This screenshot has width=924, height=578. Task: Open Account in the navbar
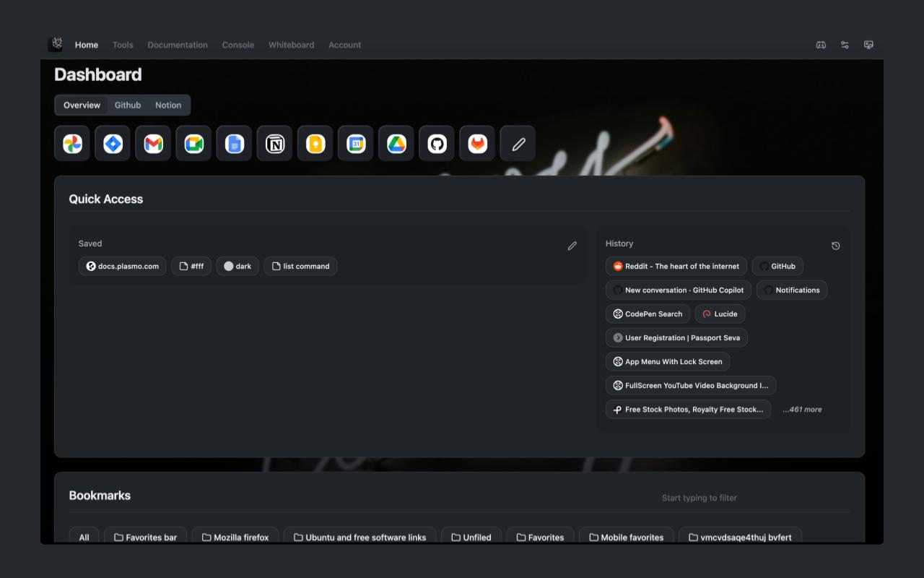(x=345, y=45)
